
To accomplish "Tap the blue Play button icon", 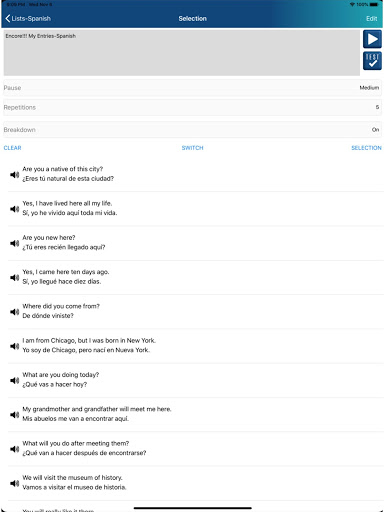I will 372,39.
